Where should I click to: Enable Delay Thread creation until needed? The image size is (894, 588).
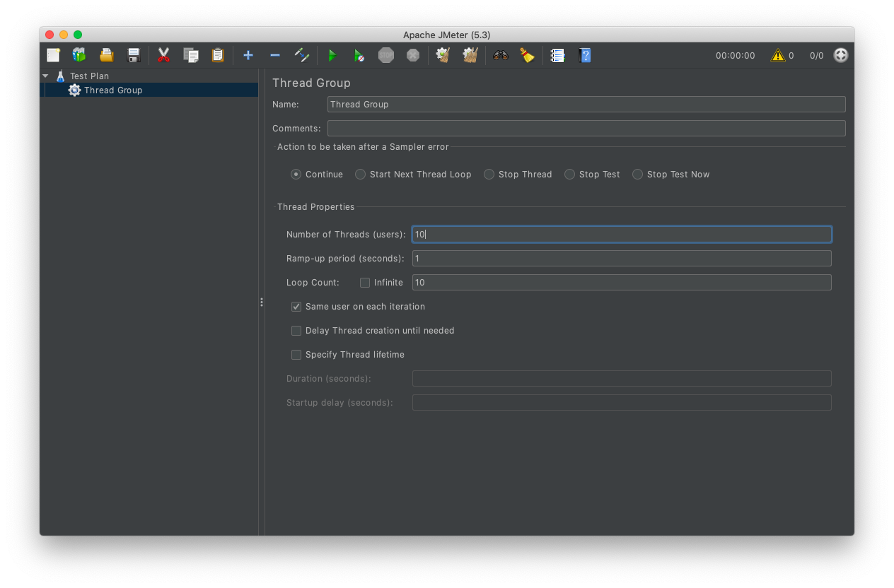[x=296, y=331]
